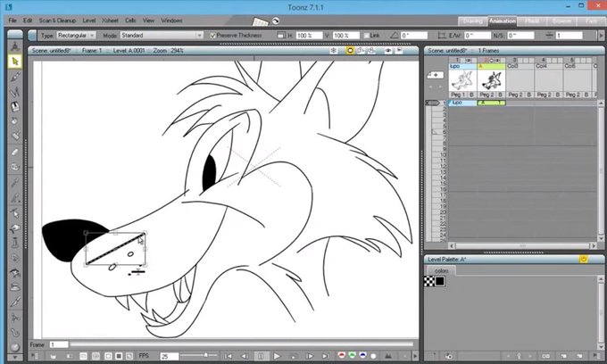The width and height of the screenshot is (607, 364).
Task: Switch to the Animation room tab
Action: point(502,21)
